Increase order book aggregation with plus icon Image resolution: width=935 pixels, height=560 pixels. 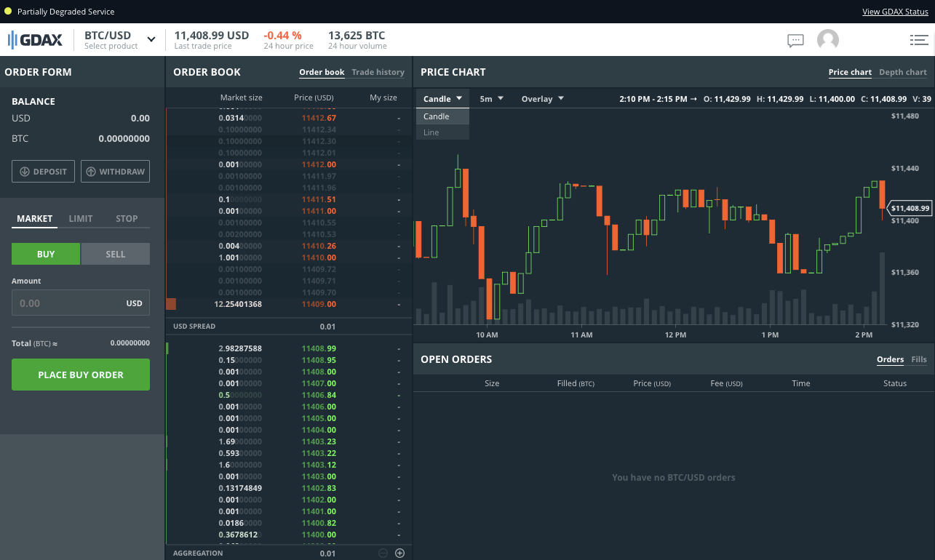399,553
